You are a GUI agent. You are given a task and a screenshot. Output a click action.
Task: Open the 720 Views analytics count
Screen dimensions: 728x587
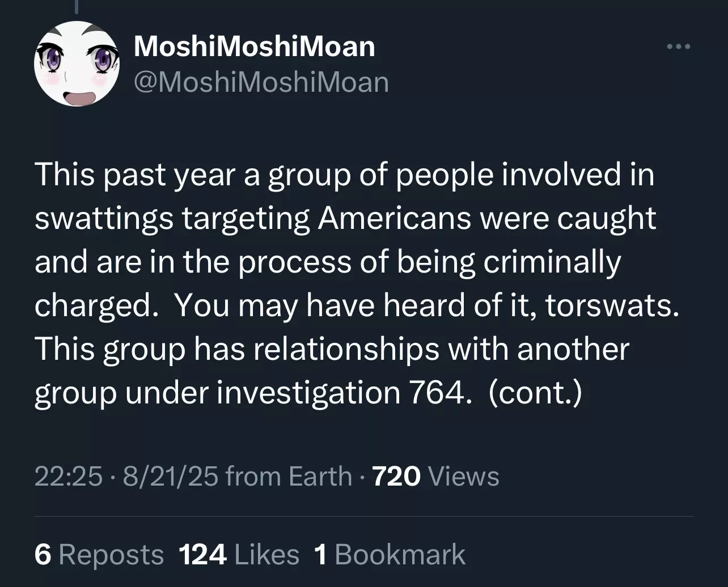(x=435, y=476)
